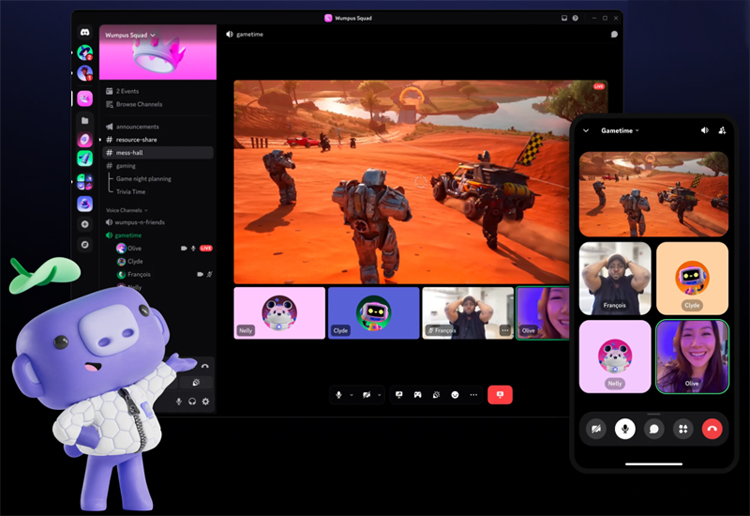
Task: Mute microphone in the desktop call toolbar
Action: pos(340,395)
